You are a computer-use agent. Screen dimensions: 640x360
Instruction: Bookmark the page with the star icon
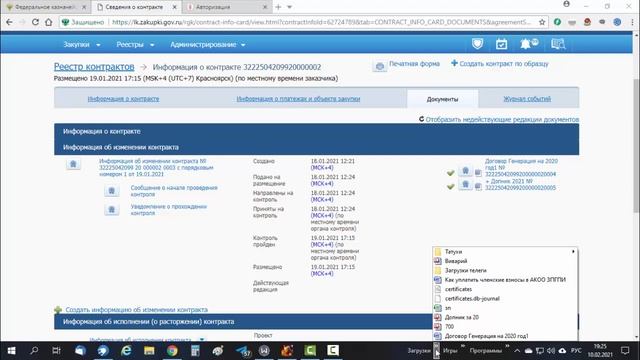[x=542, y=22]
